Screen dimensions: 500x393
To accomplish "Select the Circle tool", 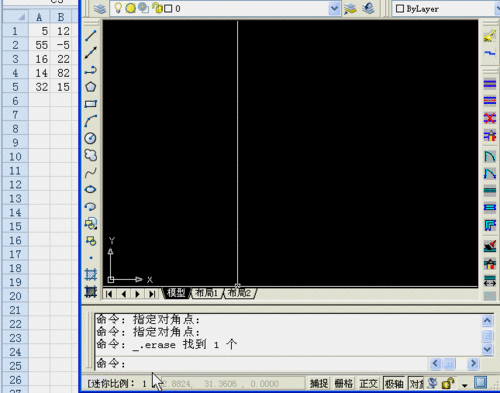I will click(91, 138).
